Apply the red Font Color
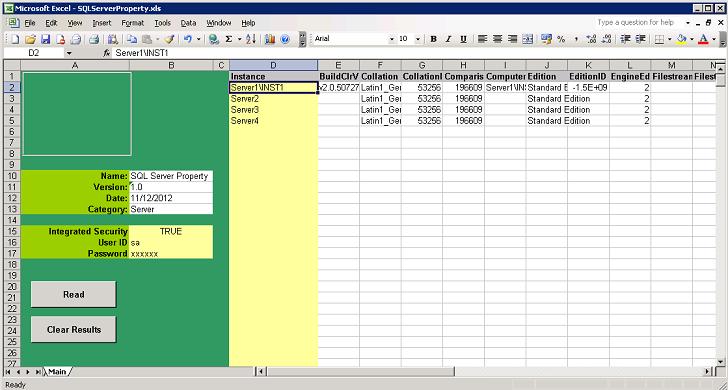 [x=704, y=39]
